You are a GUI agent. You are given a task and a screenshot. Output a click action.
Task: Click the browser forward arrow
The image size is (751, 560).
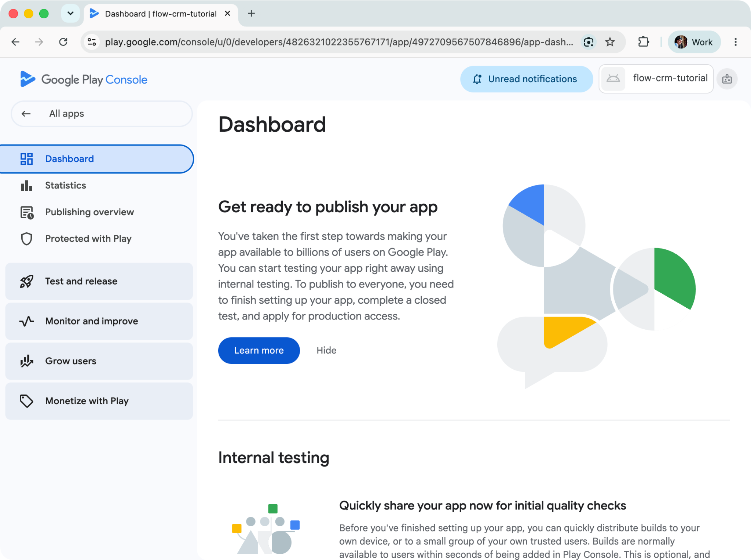39,42
